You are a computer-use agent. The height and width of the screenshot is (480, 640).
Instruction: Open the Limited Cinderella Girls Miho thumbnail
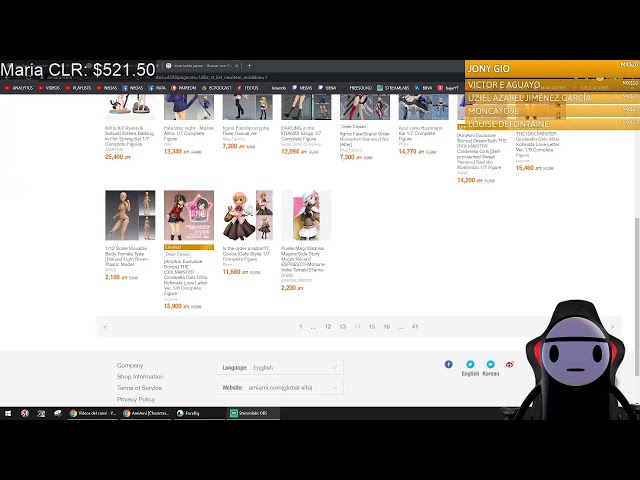pos(189,215)
